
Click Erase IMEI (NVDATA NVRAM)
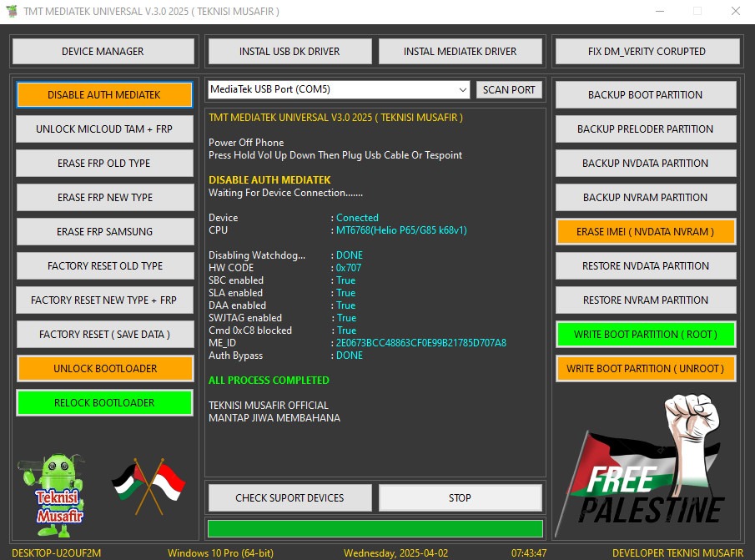point(645,232)
